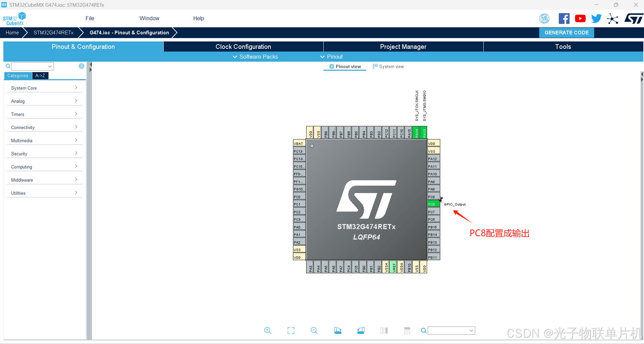
Task: Click the anniversary badge icon
Action: (x=544, y=19)
